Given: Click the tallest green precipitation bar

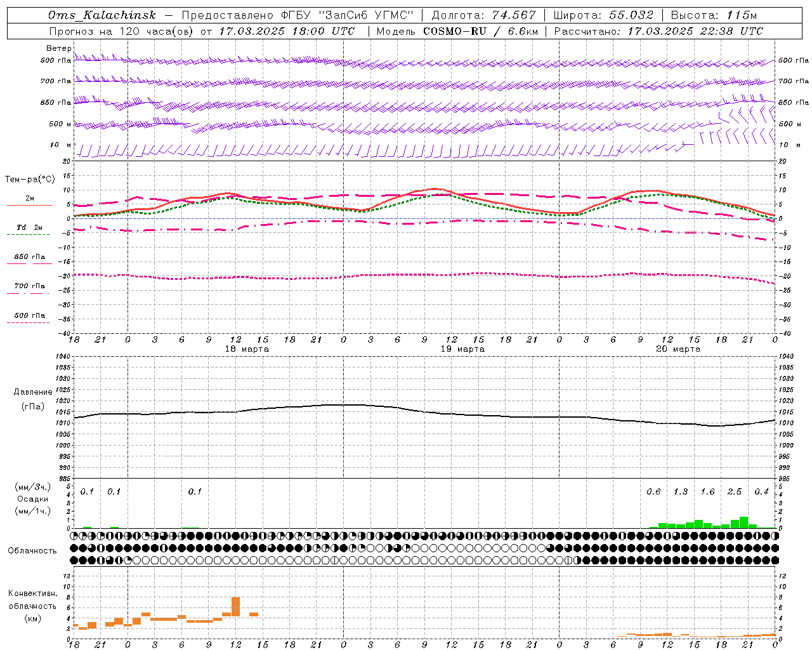Looking at the screenshot, I should point(744,522).
